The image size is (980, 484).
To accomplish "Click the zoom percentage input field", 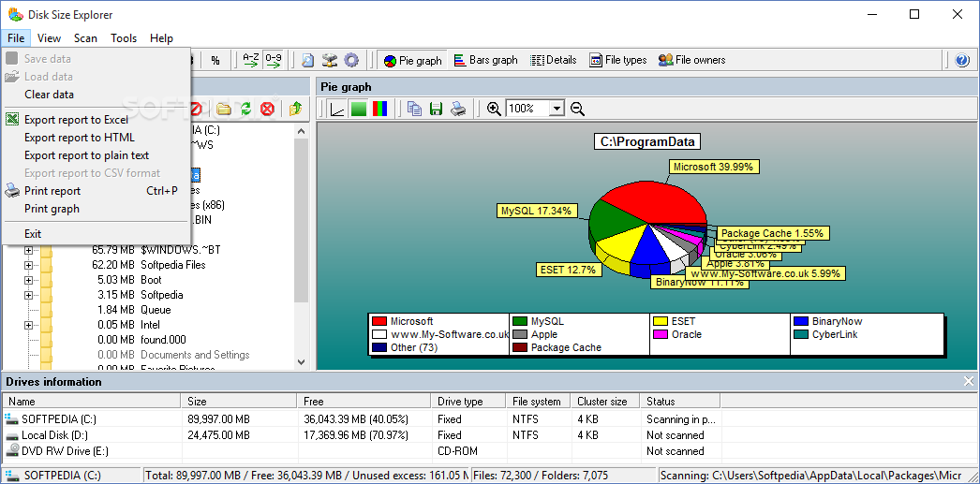I will [x=527, y=109].
